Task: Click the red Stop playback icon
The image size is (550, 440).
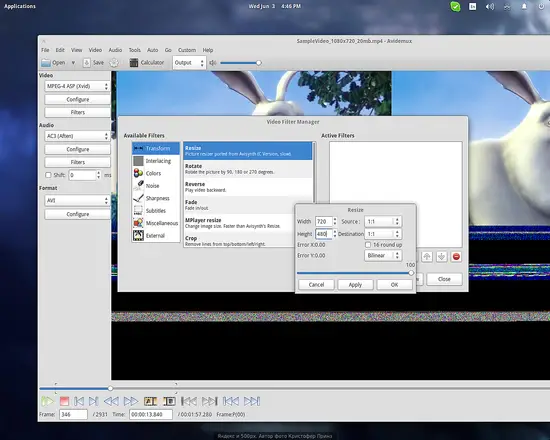Action: (x=64, y=401)
